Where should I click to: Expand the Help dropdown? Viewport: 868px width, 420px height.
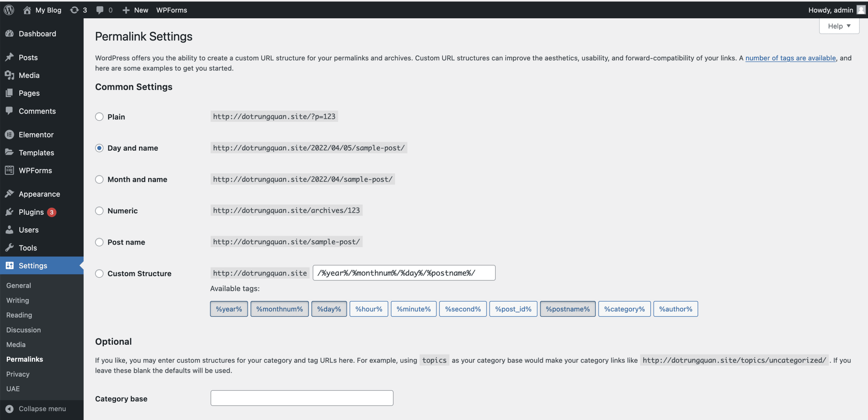[x=839, y=26]
